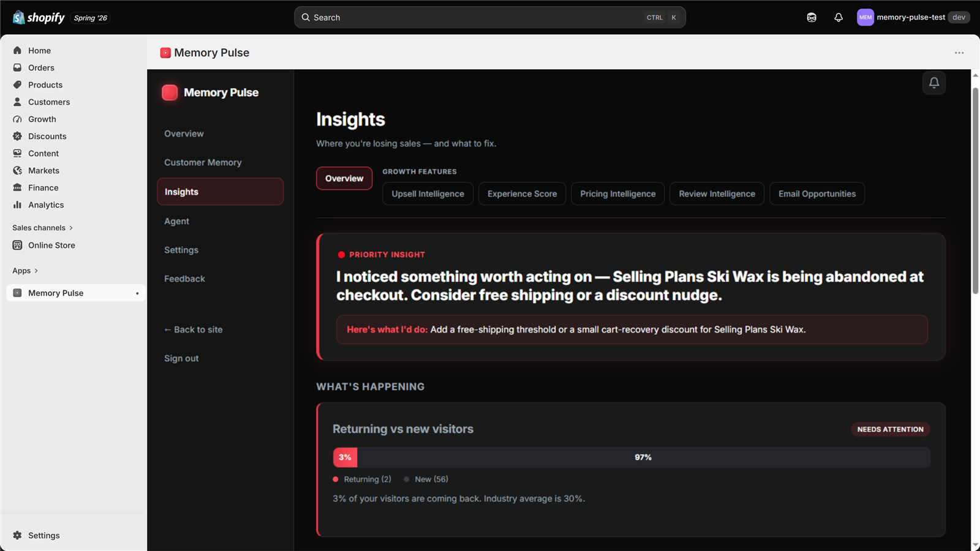Click the Analytics bar chart icon

(17, 205)
